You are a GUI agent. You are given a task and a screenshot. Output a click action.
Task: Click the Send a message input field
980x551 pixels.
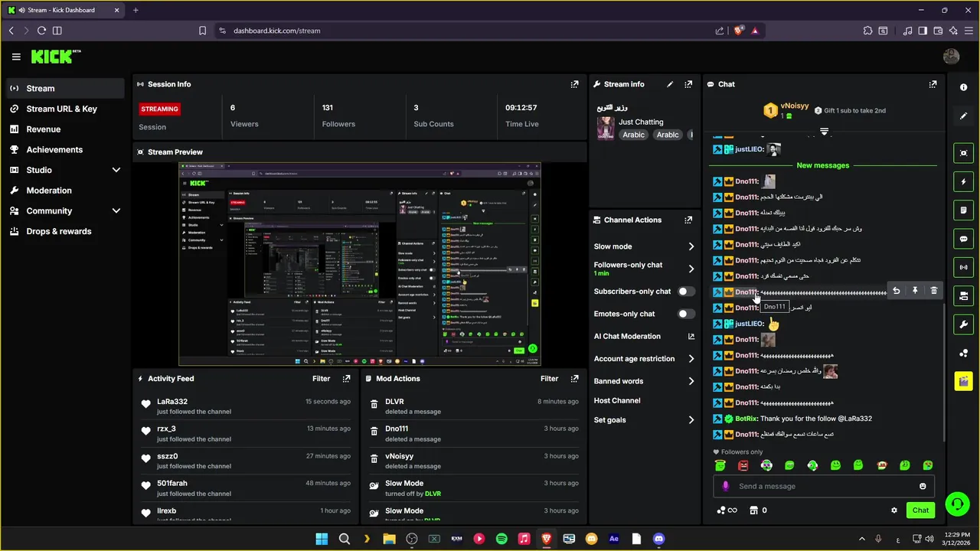click(x=825, y=486)
